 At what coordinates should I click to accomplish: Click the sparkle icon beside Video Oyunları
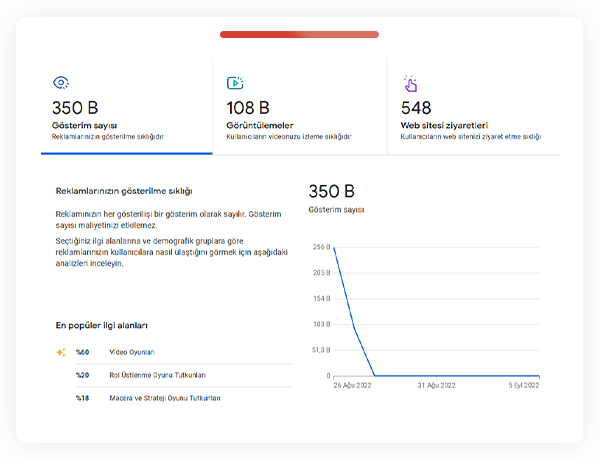click(61, 352)
